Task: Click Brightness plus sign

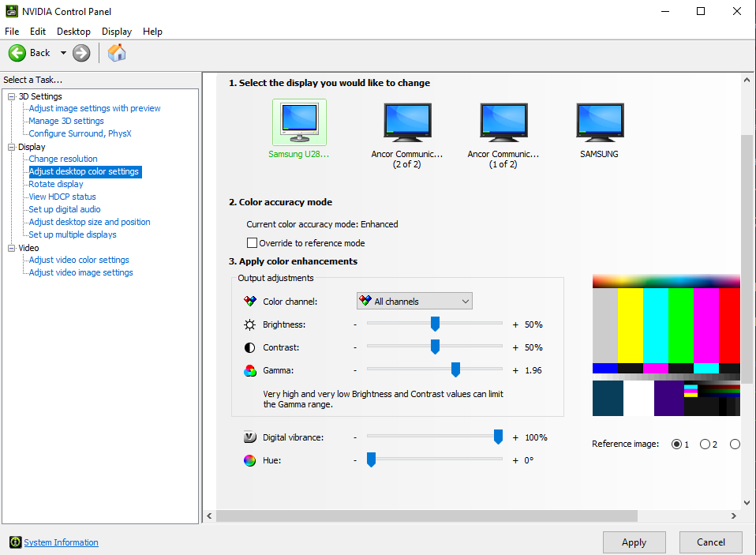Action: click(x=515, y=324)
